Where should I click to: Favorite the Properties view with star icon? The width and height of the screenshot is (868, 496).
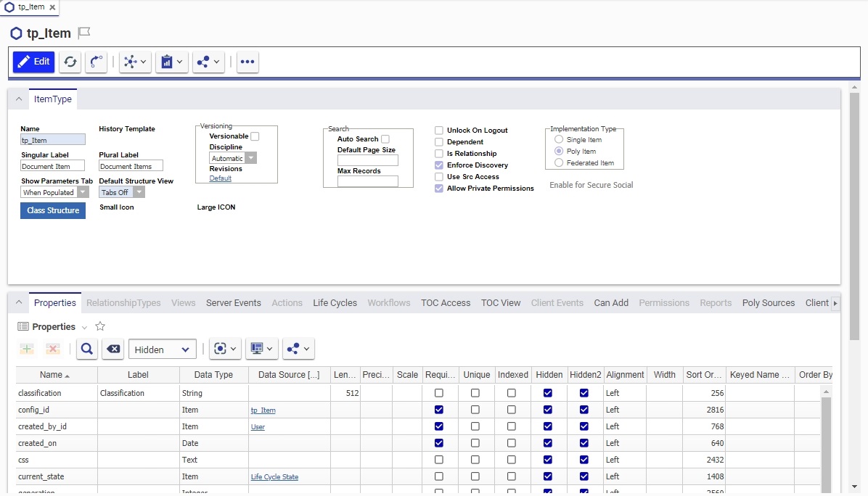click(100, 326)
